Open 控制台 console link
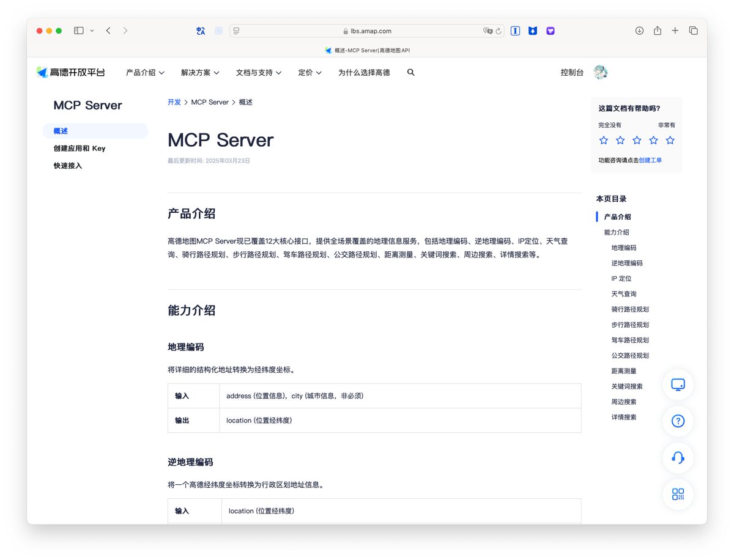734x560 pixels. (572, 72)
